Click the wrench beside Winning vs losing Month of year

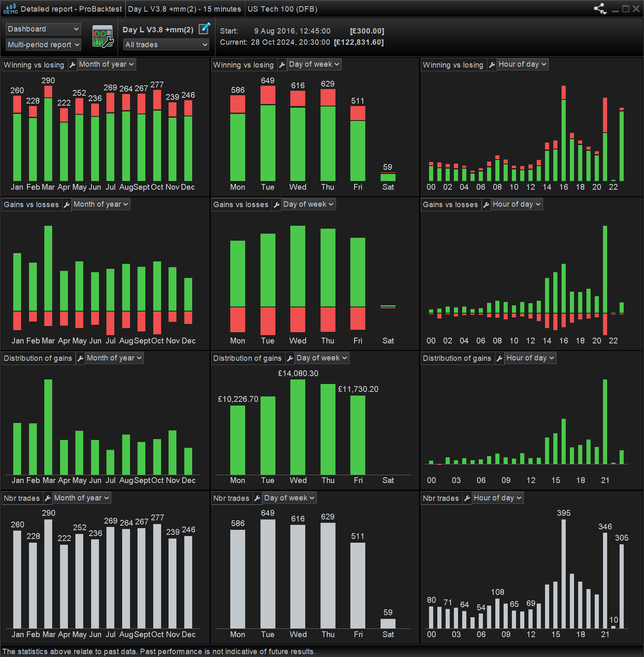(72, 65)
